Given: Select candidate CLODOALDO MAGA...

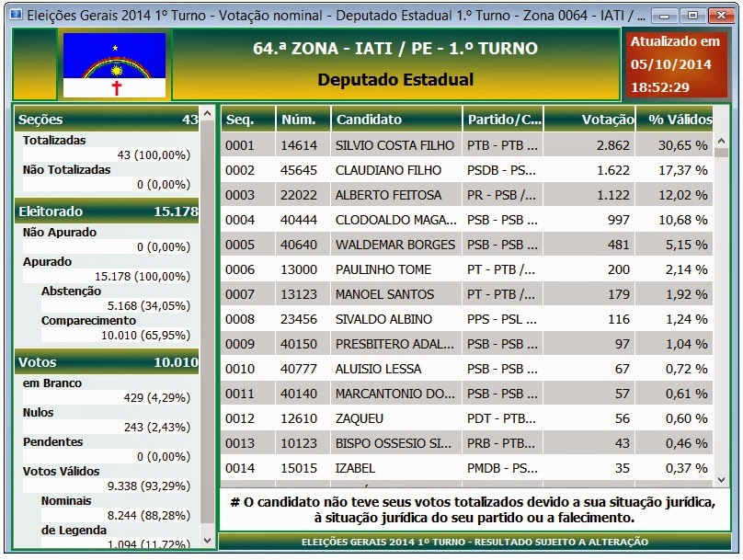Looking at the screenshot, I should coord(467,220).
